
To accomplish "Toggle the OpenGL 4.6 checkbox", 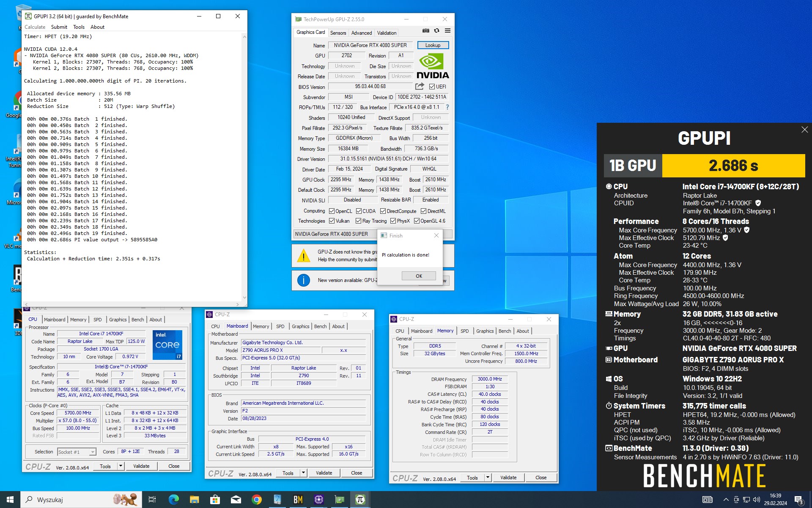I will [417, 221].
